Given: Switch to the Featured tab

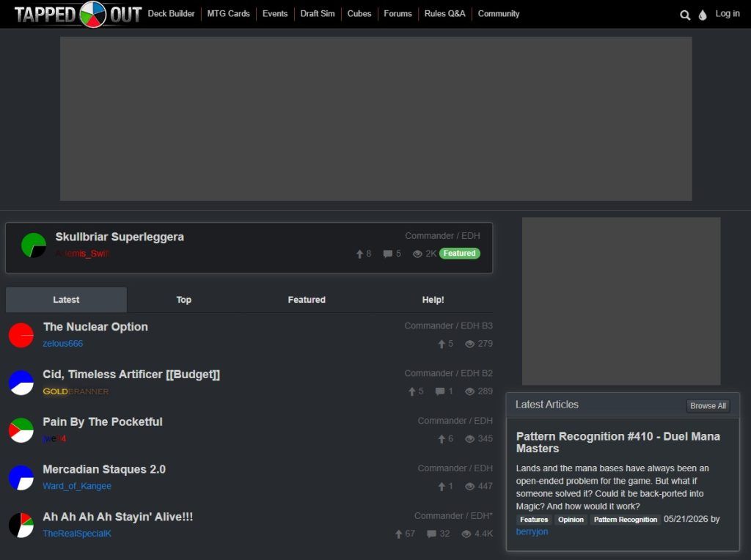Looking at the screenshot, I should [307, 300].
